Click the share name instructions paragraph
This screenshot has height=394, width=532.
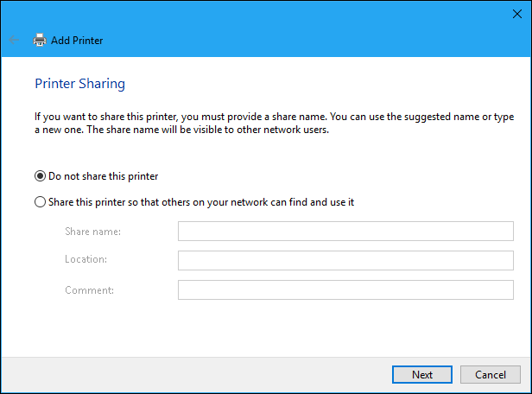tap(259, 123)
